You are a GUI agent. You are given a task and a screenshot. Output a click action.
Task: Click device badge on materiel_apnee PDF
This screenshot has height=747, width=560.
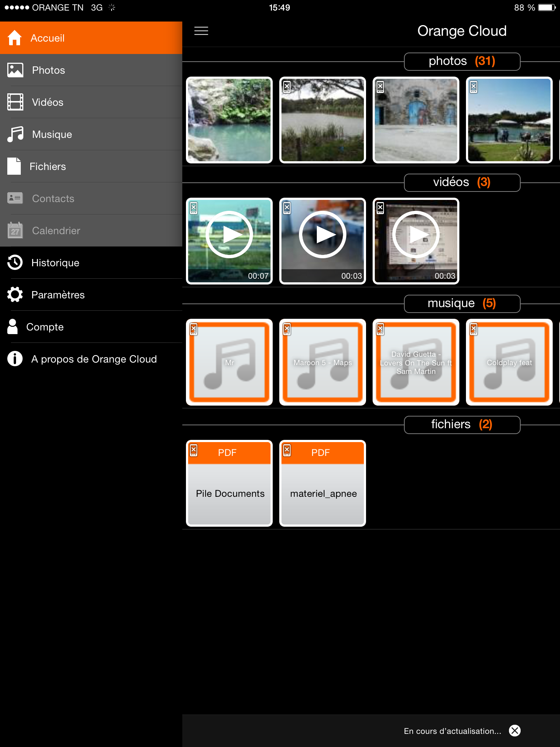pos(287,450)
